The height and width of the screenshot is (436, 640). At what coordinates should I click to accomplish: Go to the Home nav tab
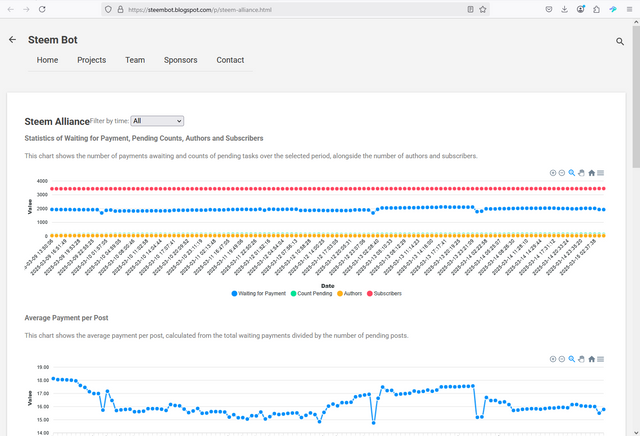pos(47,60)
